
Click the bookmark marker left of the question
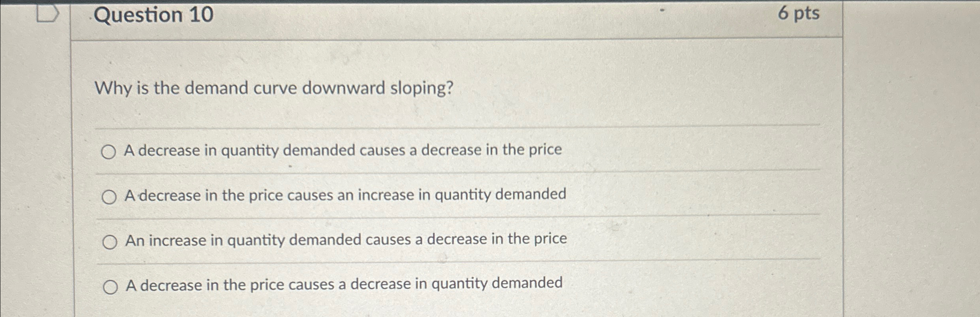tap(48, 13)
